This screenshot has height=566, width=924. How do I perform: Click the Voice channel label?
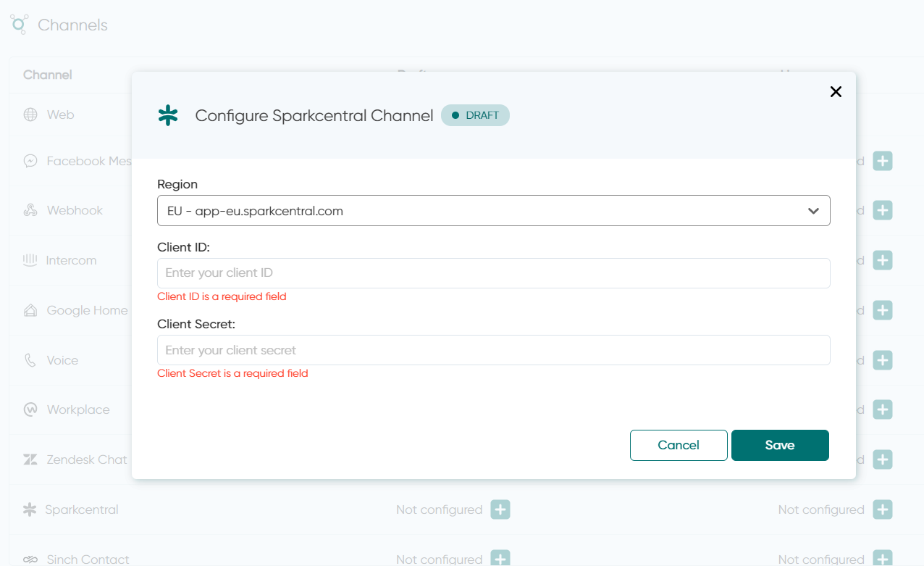[x=62, y=360]
